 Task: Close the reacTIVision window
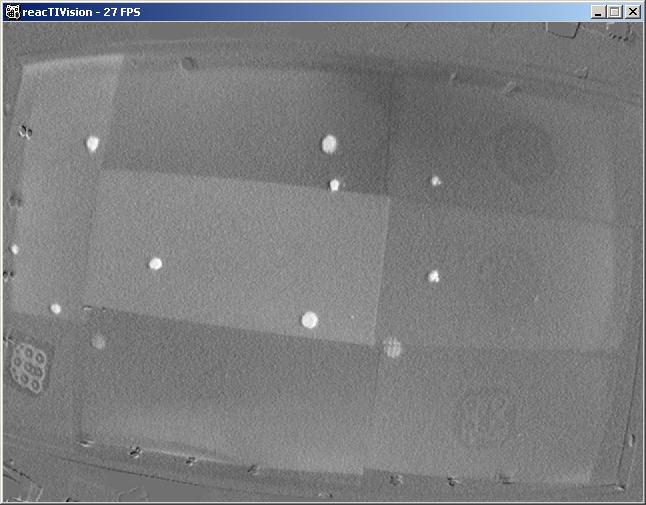pos(632,12)
